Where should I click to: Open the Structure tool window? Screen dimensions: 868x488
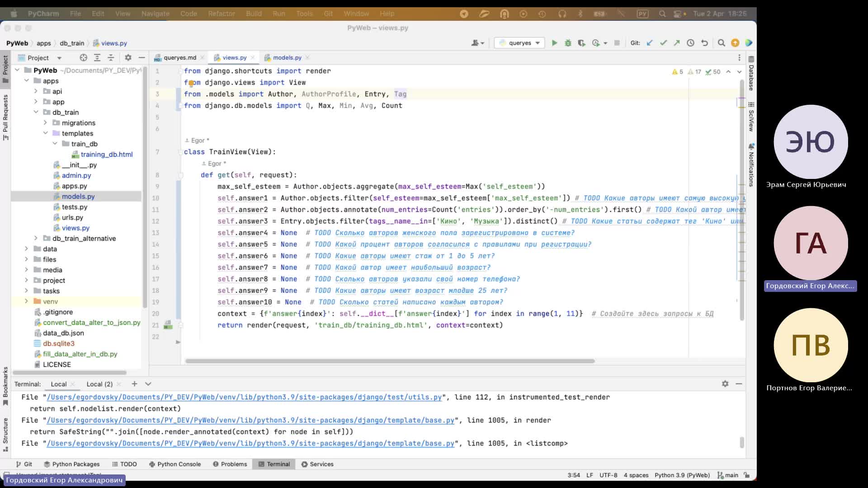(5, 434)
